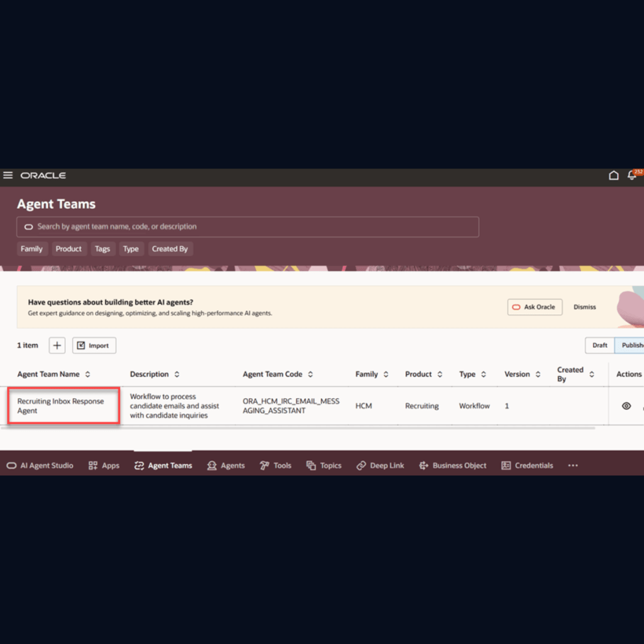Sort by Agent Team Code column
This screenshot has width=644, height=644.
point(311,374)
